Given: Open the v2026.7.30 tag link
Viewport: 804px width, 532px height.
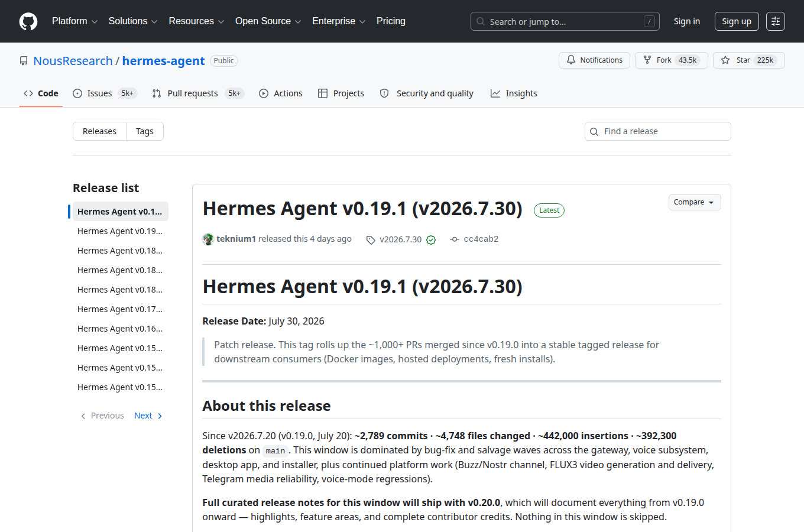Looking at the screenshot, I should (x=394, y=239).
